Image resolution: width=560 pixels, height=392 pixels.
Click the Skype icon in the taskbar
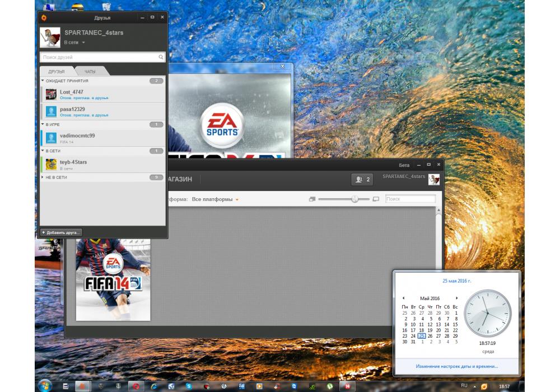point(189,386)
